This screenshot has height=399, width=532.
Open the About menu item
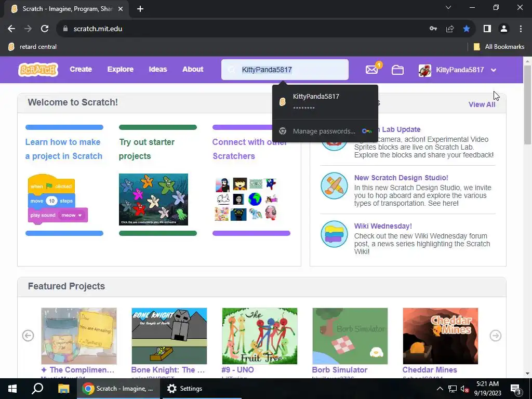(x=193, y=69)
